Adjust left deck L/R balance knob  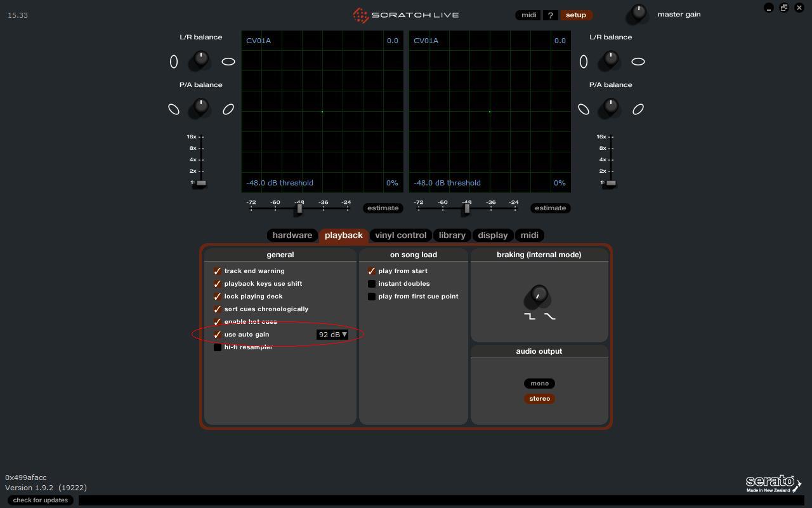[200, 60]
